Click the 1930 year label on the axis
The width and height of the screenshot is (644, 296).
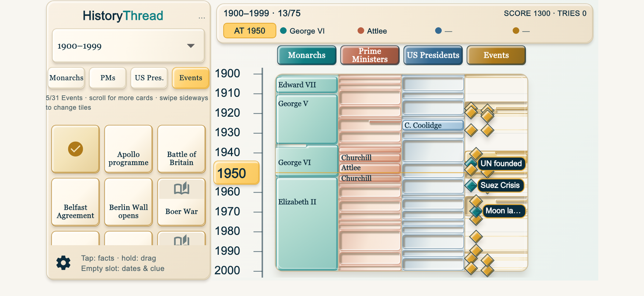pyautogui.click(x=227, y=133)
